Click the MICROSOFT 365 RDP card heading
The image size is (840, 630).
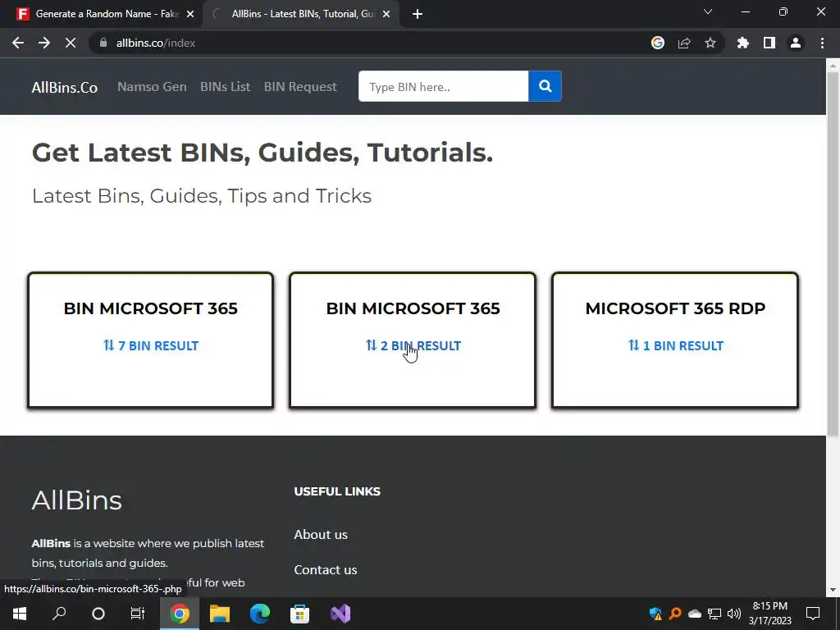coord(675,308)
